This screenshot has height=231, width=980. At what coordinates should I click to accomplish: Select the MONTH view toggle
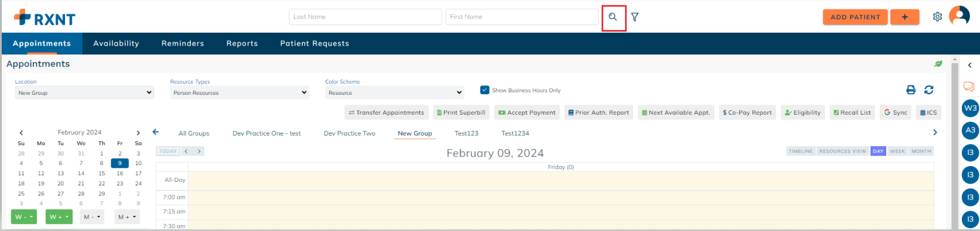921,151
